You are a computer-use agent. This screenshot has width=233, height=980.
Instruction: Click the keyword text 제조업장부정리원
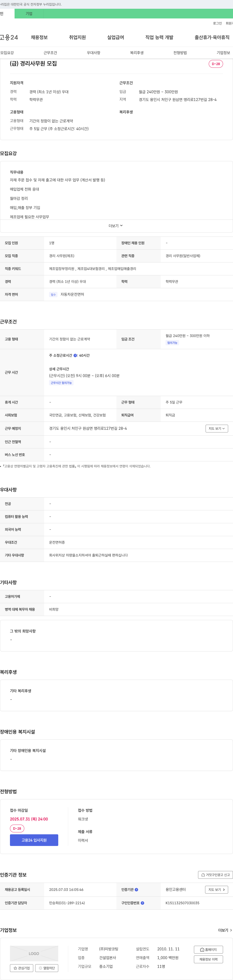(x=62, y=269)
